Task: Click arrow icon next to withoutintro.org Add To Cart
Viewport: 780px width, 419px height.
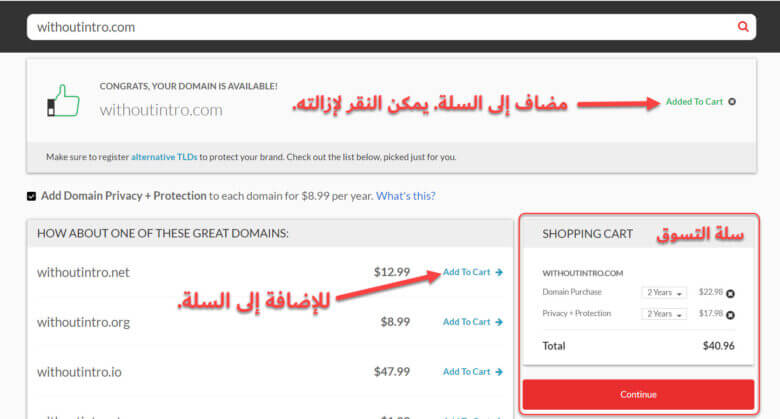Action: click(499, 322)
